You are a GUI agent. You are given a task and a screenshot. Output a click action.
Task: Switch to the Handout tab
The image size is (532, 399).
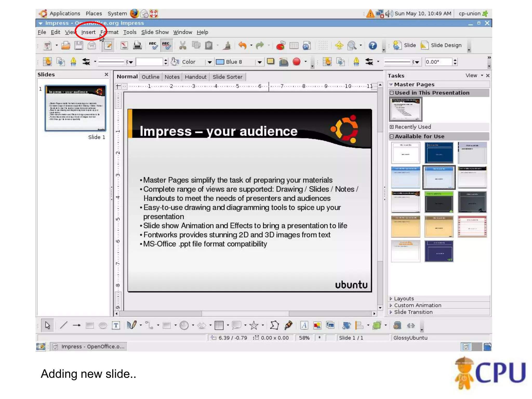coord(196,77)
